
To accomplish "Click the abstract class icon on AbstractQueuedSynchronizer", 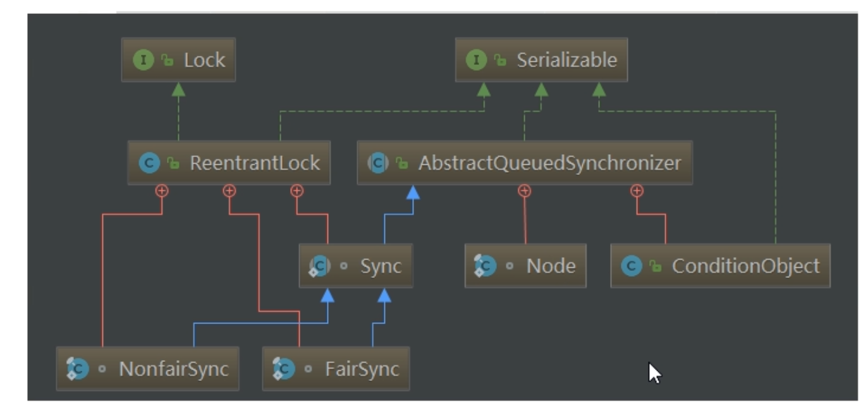I will [378, 163].
